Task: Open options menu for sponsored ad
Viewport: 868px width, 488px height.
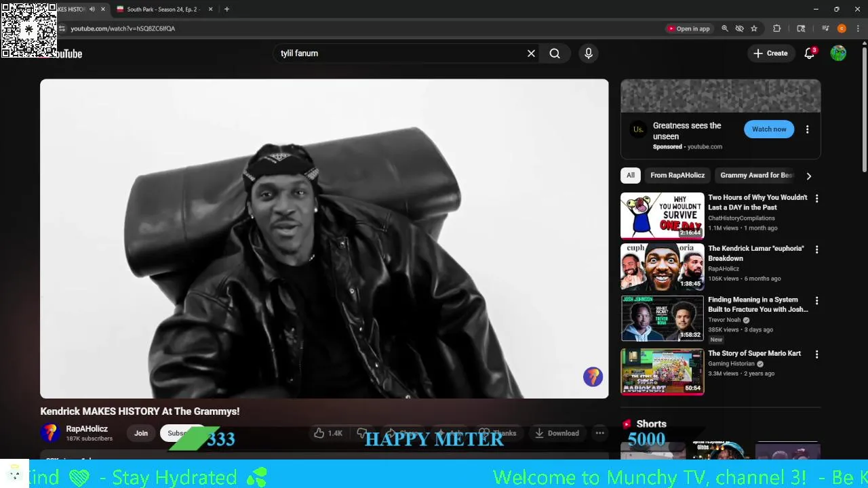Action: tap(807, 129)
